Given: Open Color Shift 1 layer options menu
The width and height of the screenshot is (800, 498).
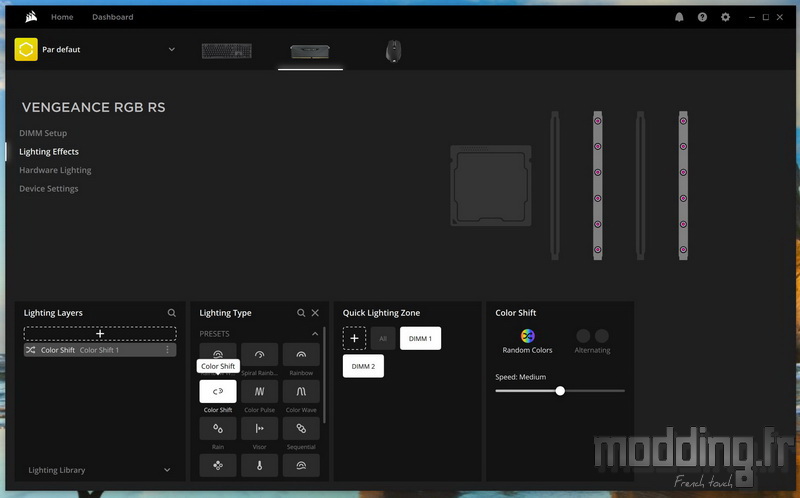Looking at the screenshot, I should tap(167, 350).
